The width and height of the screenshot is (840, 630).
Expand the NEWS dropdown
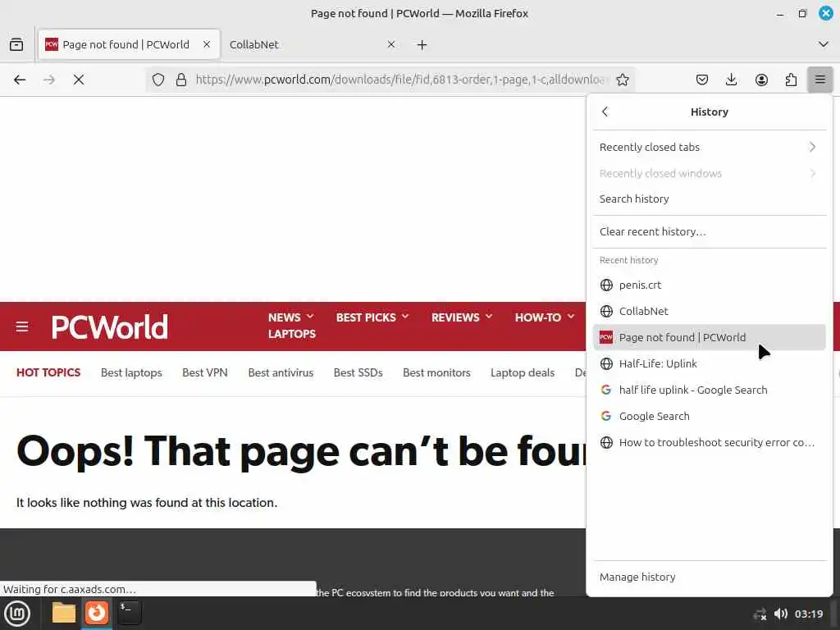point(291,317)
